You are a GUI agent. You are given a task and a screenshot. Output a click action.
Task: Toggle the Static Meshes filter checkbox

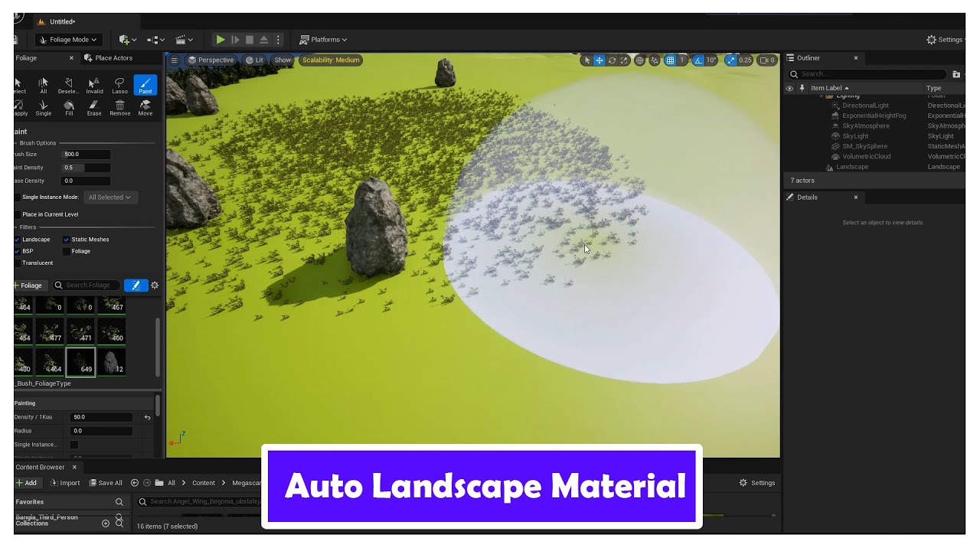point(67,240)
